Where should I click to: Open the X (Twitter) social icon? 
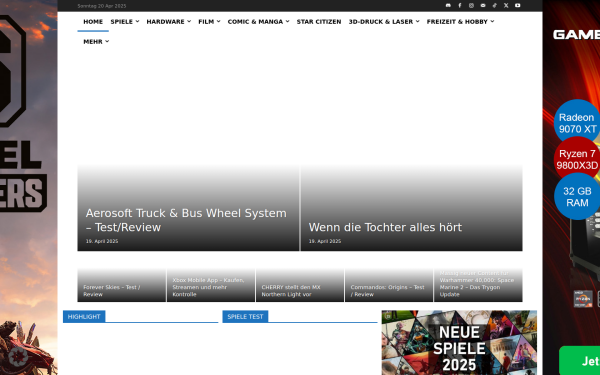tap(506, 5)
